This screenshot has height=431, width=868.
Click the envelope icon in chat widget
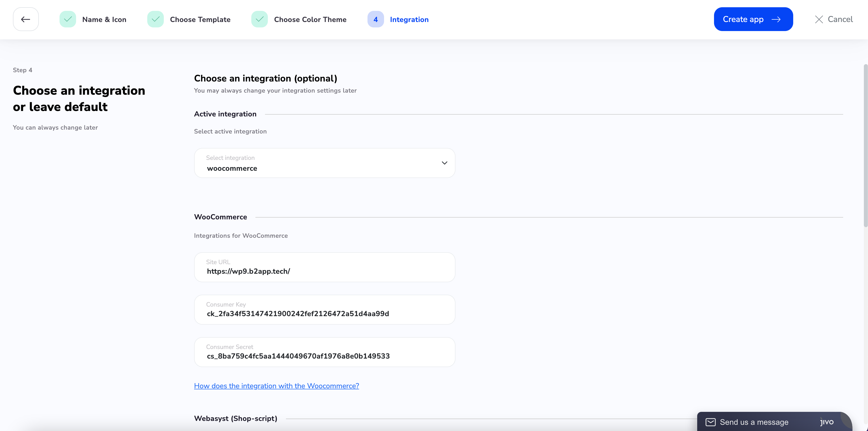[710, 422]
